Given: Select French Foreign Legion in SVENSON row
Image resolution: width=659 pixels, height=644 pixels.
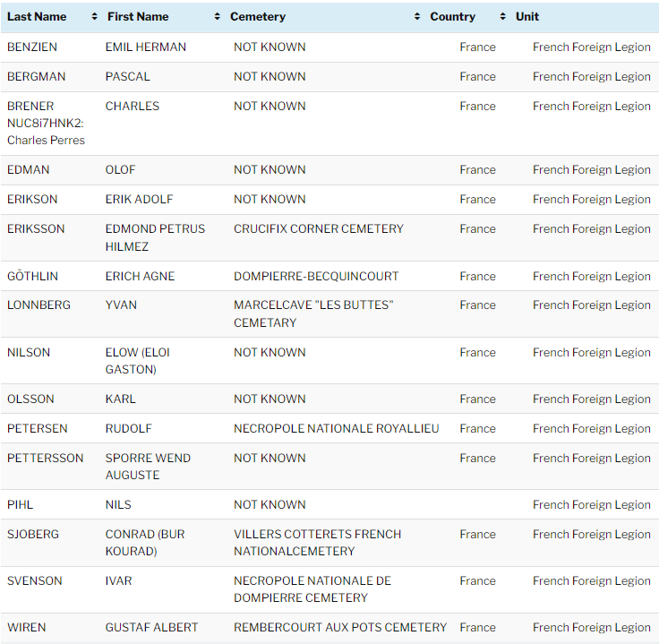Looking at the screenshot, I should point(591,580).
